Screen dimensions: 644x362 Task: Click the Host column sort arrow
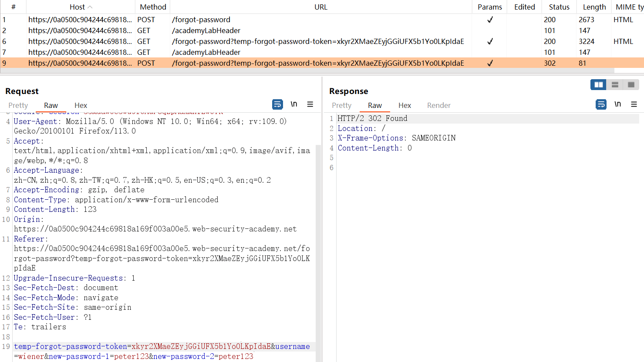[90, 7]
